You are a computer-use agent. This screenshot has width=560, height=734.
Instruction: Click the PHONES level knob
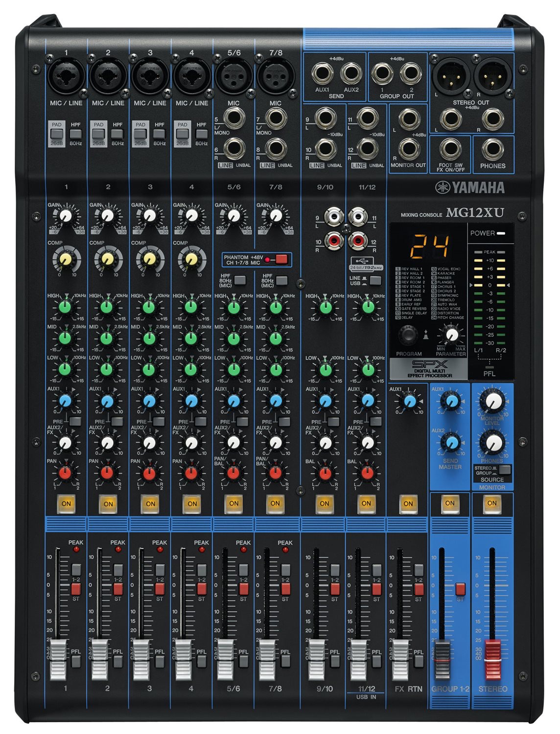(x=492, y=443)
